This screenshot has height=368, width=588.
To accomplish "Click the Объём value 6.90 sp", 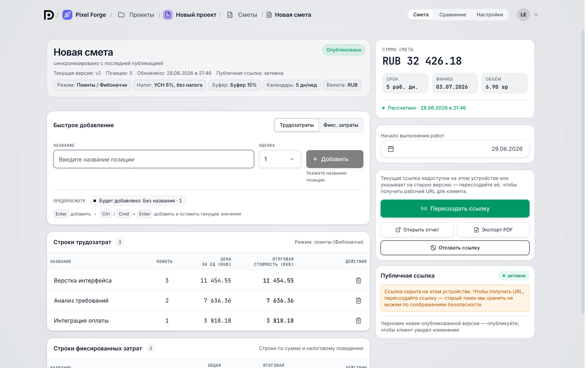I will (x=497, y=87).
